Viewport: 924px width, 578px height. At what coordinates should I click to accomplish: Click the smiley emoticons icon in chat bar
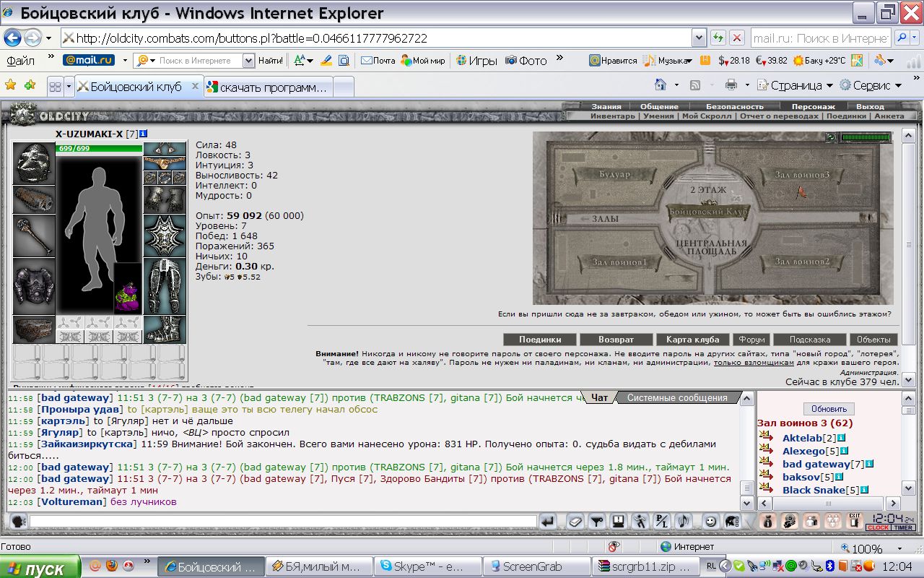tap(711, 521)
